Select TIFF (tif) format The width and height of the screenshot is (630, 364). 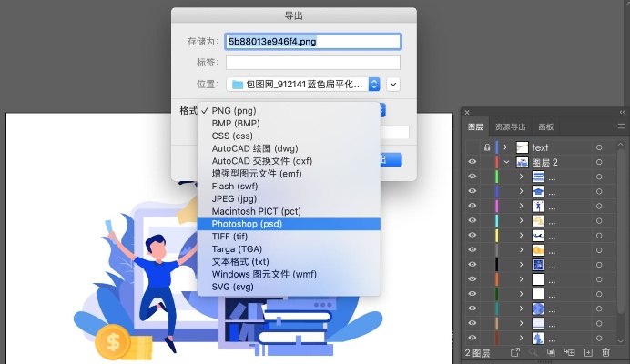click(x=289, y=237)
